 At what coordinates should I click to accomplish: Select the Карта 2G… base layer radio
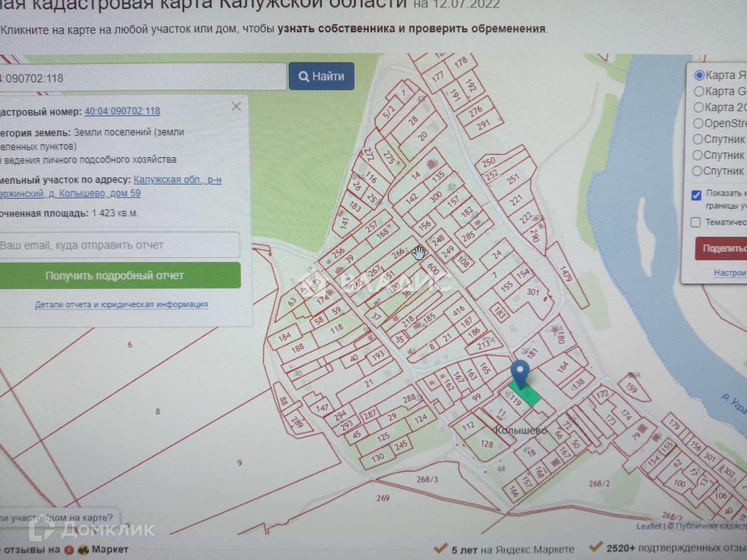pyautogui.click(x=698, y=107)
